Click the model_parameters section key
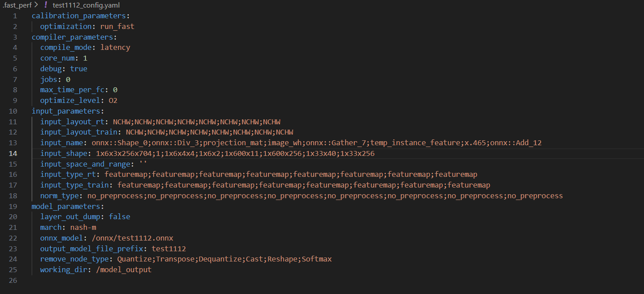Screen dimensions: 644x294 [66, 206]
